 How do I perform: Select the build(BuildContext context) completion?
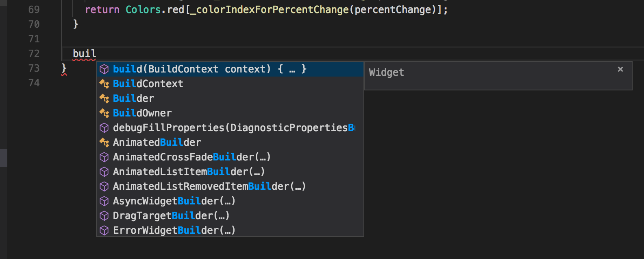point(209,69)
